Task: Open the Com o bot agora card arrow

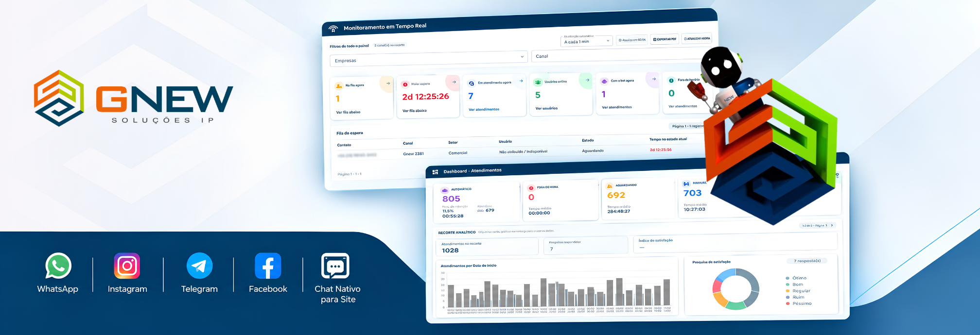Action: pyautogui.click(x=654, y=79)
